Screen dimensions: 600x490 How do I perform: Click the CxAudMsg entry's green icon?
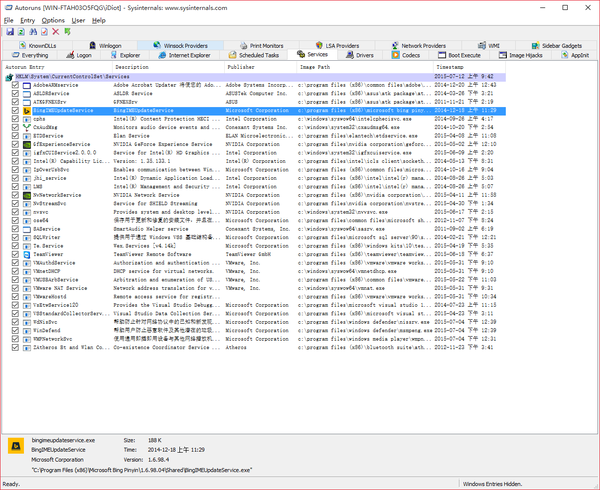27,127
